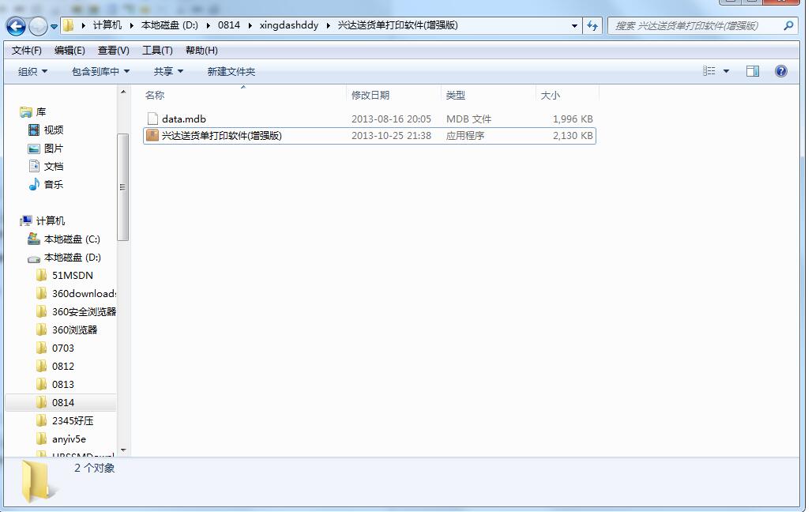Viewport: 812px width, 512px height.
Task: Click the search magnifier icon
Action: [x=788, y=25]
